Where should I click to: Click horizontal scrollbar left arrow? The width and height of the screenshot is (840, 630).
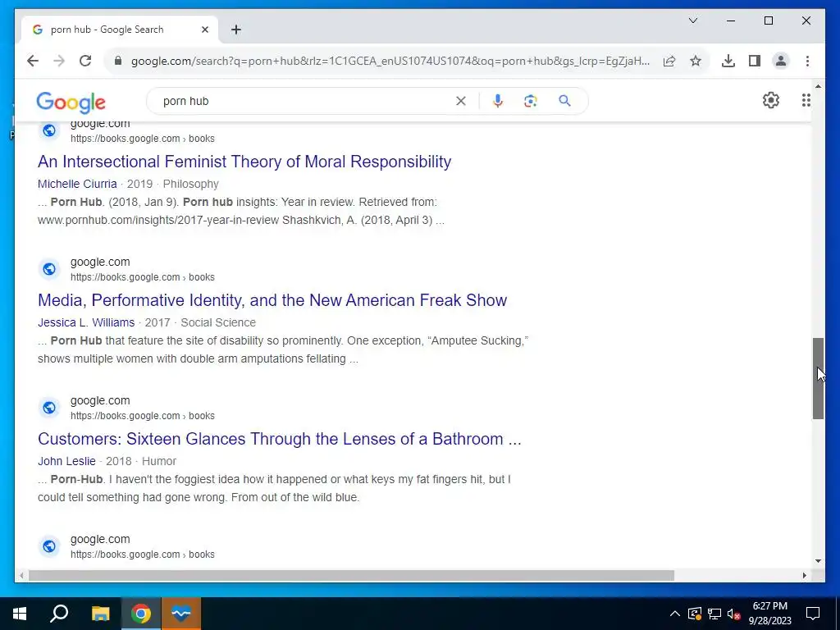[x=21, y=576]
